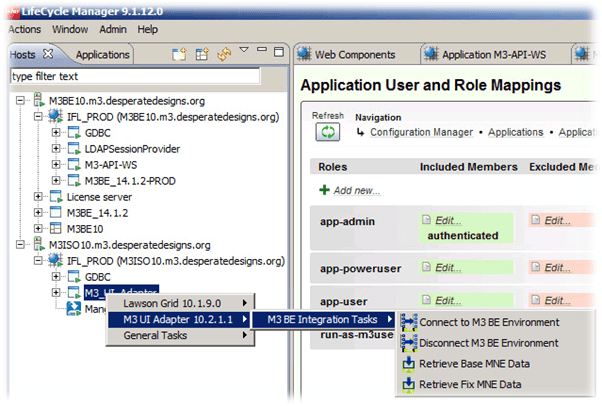Image resolution: width=602 pixels, height=406 pixels.
Task: Click the second grid toolbar icon in Hosts
Action: pos(202,55)
